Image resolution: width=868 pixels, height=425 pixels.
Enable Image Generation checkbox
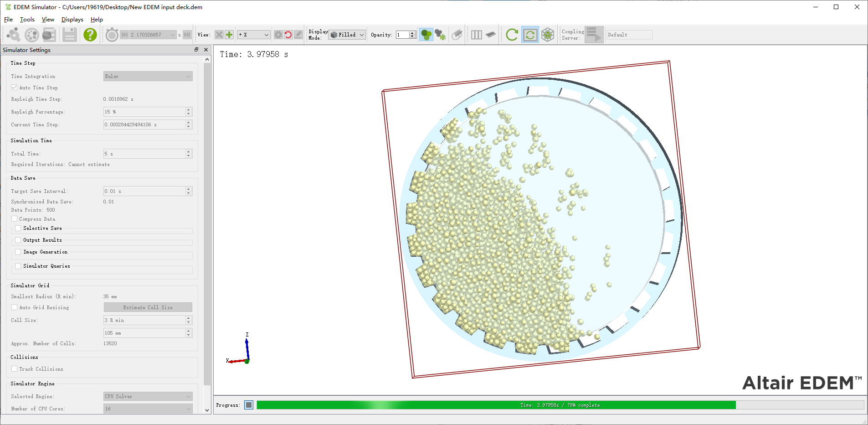coord(18,252)
